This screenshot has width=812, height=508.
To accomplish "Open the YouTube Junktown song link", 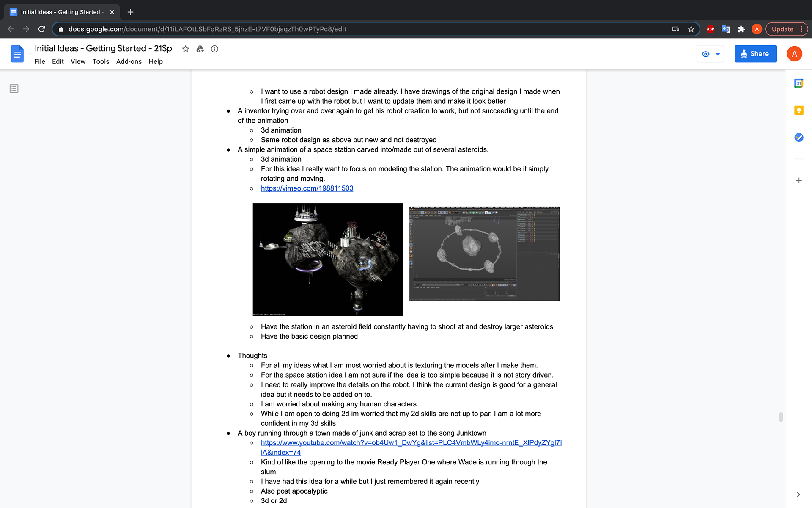I will [411, 447].
